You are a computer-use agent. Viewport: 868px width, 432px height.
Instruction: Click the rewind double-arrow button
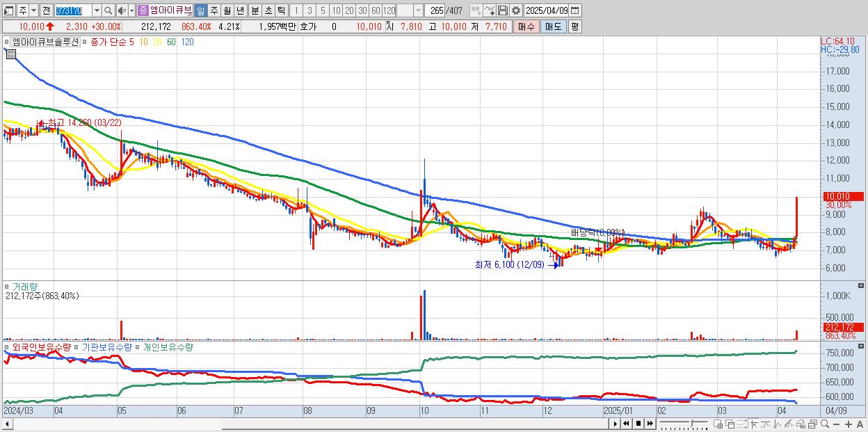pyautogui.click(x=626, y=424)
